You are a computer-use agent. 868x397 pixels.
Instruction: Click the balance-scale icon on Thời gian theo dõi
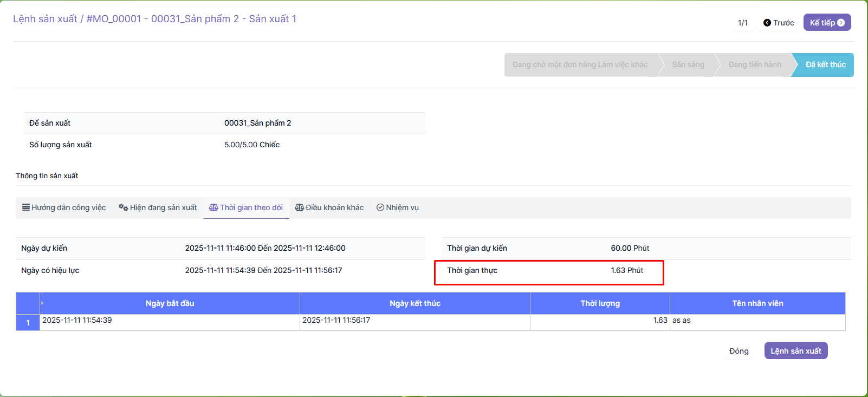coord(213,207)
